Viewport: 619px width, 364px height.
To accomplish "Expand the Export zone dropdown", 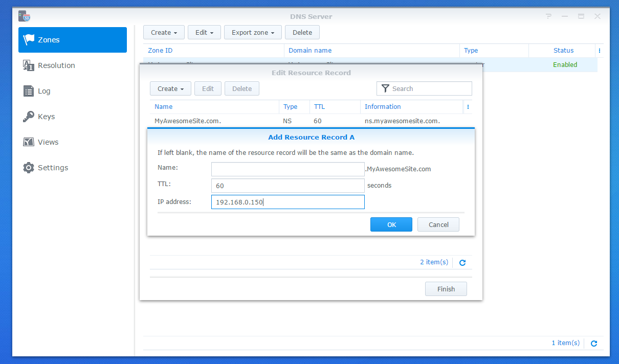I will tap(253, 33).
